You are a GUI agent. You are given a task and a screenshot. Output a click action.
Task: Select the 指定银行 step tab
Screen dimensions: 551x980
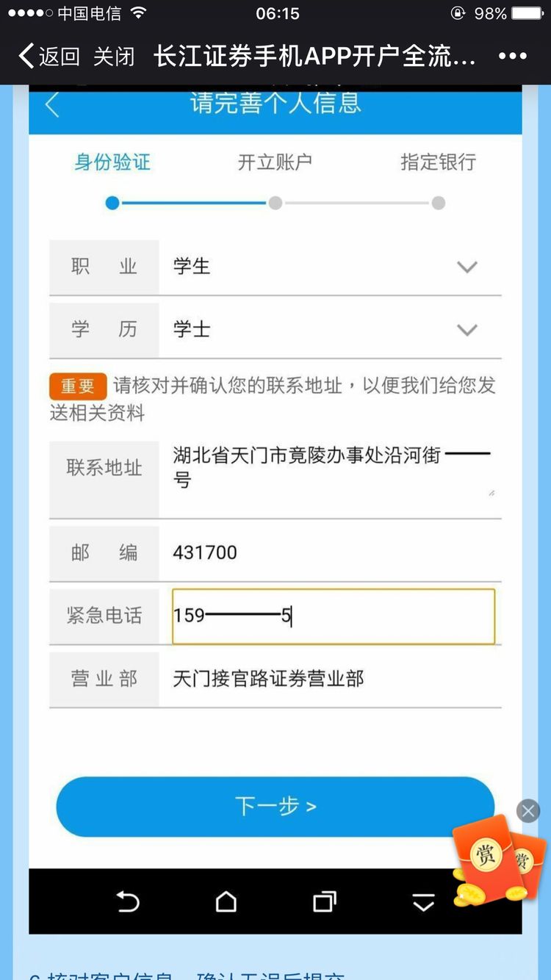coord(438,162)
